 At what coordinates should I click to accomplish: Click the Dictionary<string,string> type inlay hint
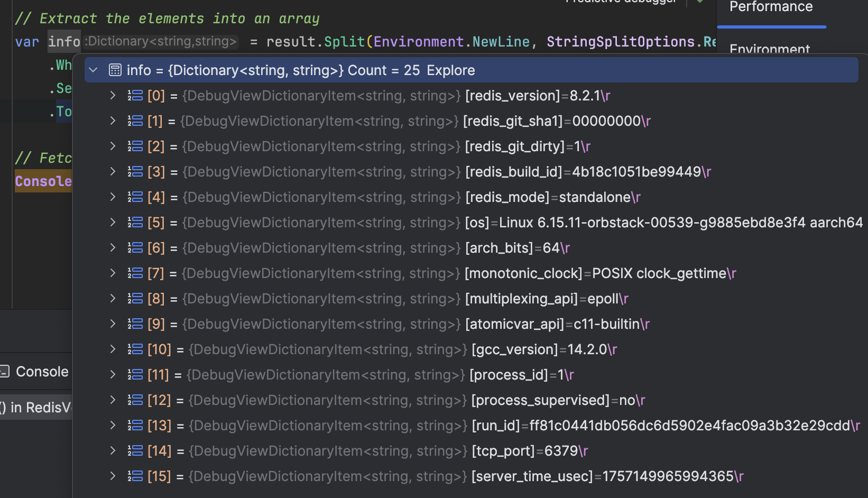click(161, 42)
